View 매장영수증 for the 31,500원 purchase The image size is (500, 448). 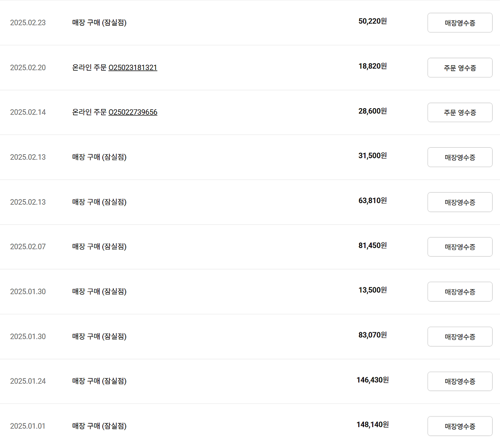[460, 157]
